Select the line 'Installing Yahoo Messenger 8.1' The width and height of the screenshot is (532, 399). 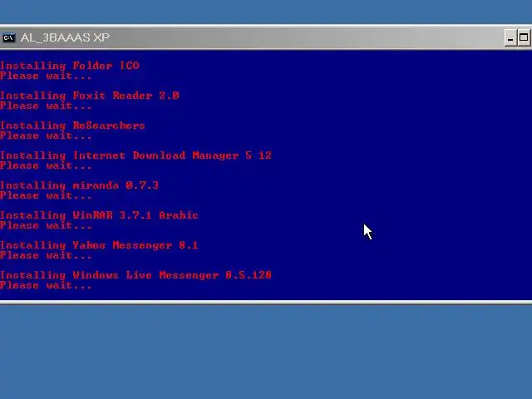pos(99,245)
